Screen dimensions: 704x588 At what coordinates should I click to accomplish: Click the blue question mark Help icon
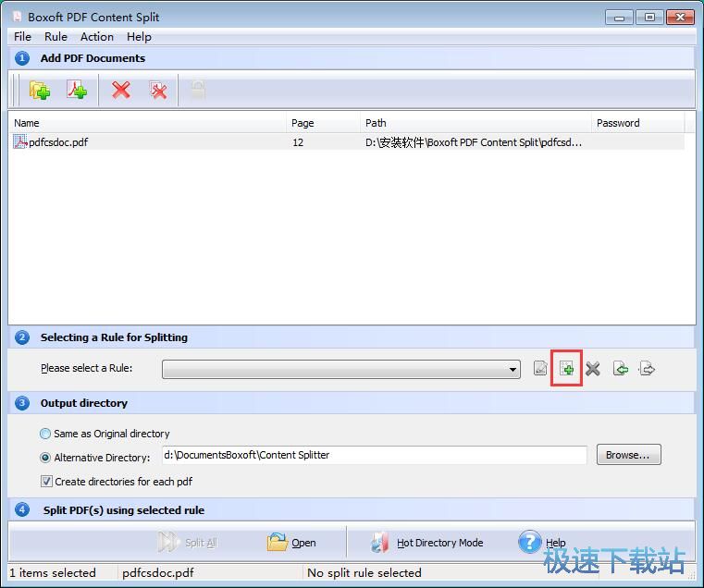[x=530, y=542]
